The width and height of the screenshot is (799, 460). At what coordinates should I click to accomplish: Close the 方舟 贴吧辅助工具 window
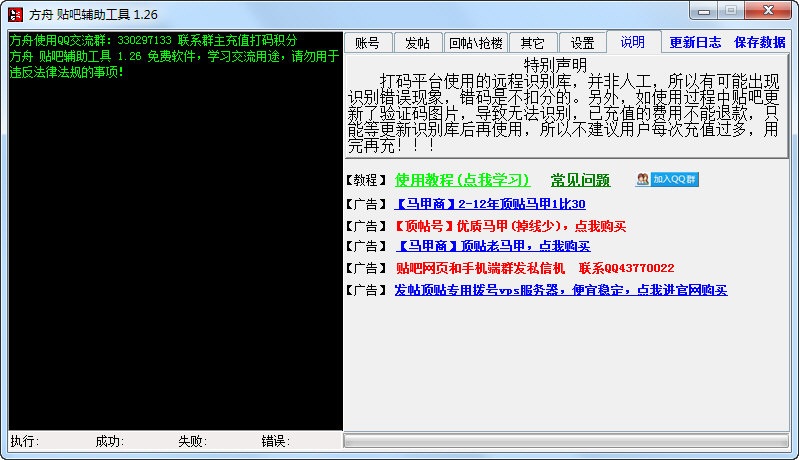tap(768, 11)
